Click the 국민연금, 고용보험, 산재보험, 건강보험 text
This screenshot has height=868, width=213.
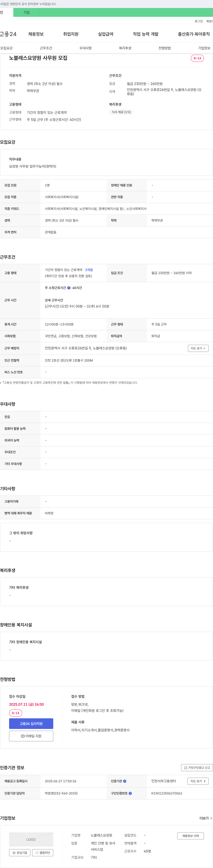coord(71,336)
